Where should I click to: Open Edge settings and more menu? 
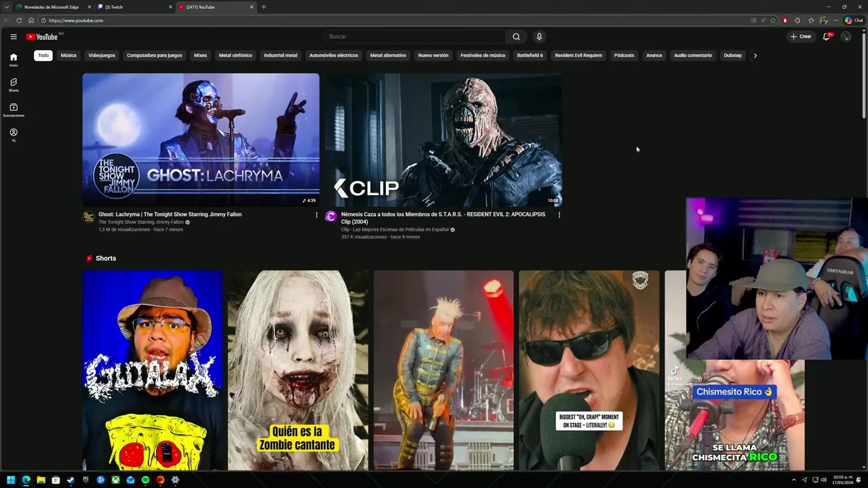coord(835,20)
